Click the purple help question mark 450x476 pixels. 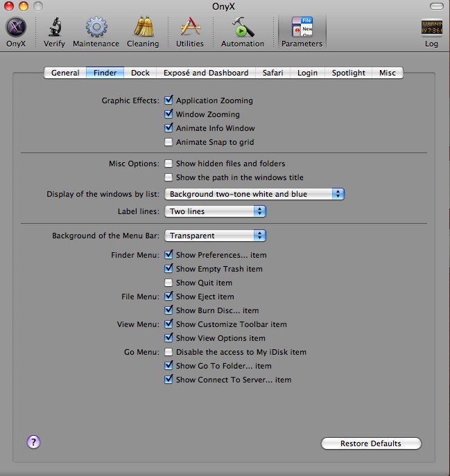33,442
